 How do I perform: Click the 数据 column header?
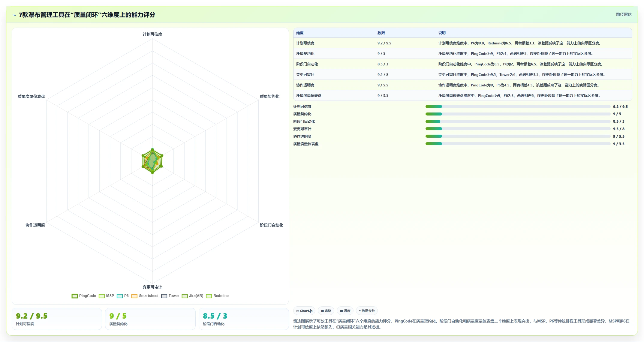pos(381,33)
